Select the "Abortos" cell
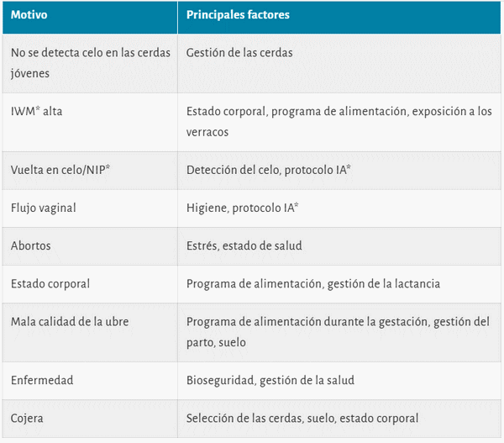Screen dimensions: 504x443 point(31,245)
